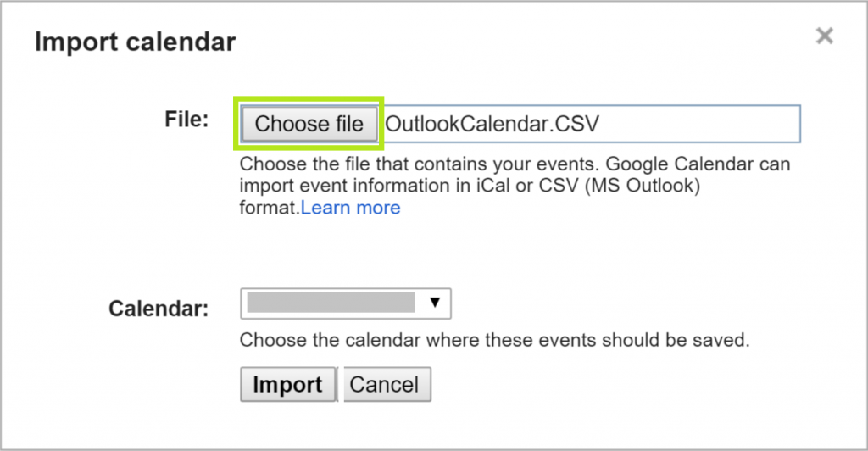Click the OutlookCalendar.CSV file name field
This screenshot has height=451, width=868.
[x=492, y=124]
